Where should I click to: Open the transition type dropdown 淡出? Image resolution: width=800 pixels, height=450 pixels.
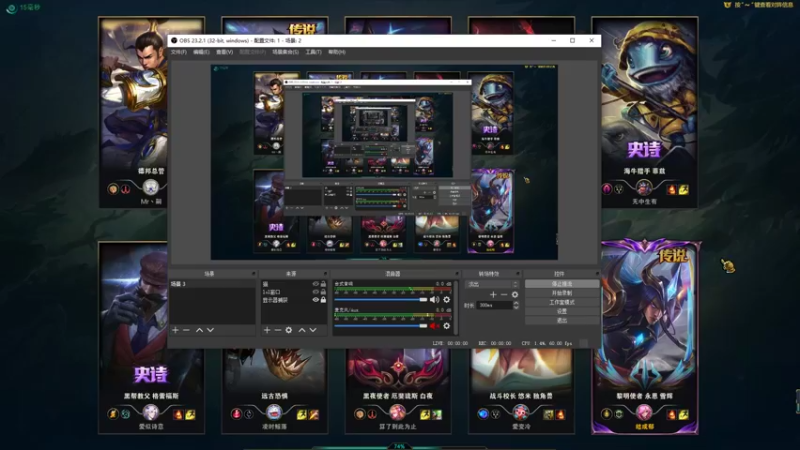(x=492, y=284)
